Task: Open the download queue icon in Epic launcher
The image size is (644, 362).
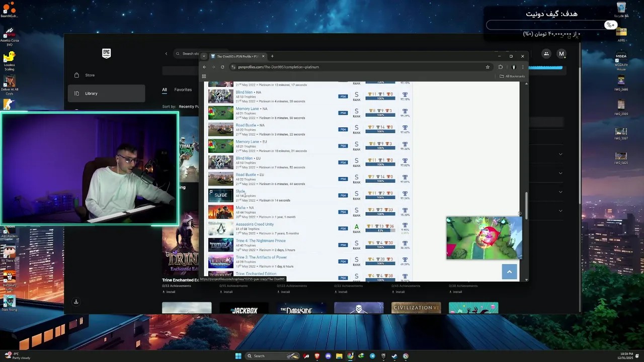Action: point(76,302)
